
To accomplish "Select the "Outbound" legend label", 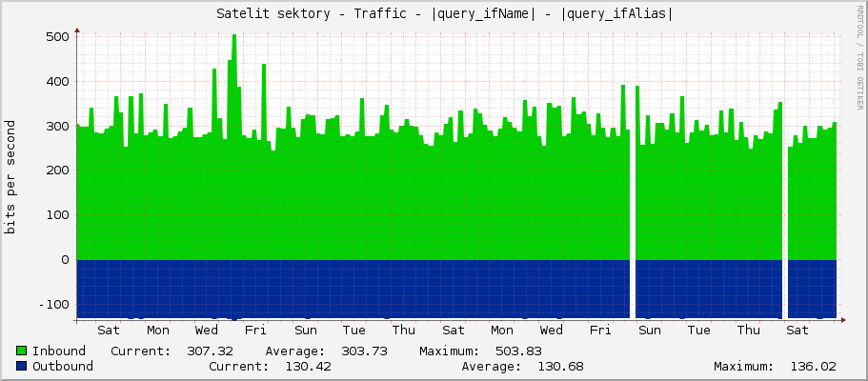I will [63, 366].
